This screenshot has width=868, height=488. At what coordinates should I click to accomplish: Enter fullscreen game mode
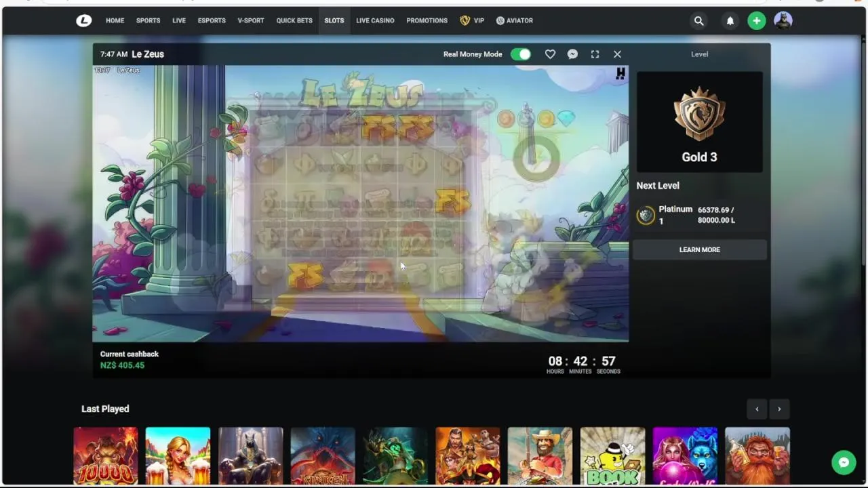595,54
